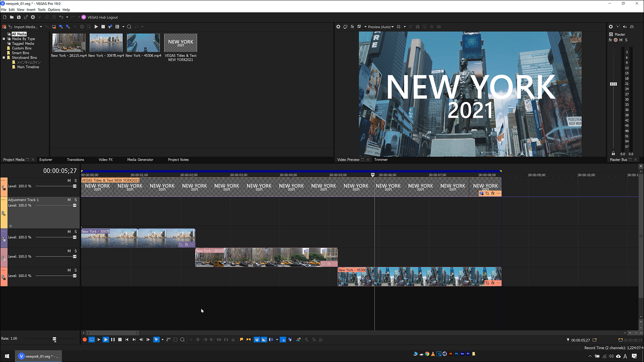This screenshot has height=362, width=644.
Task: Toggle Loop Playback in the transport bar
Action: [92, 340]
